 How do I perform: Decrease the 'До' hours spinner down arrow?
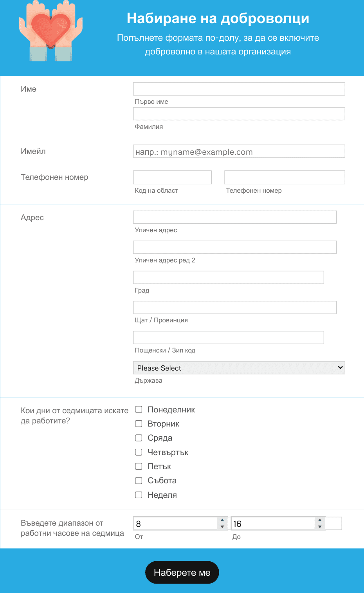[x=320, y=527]
